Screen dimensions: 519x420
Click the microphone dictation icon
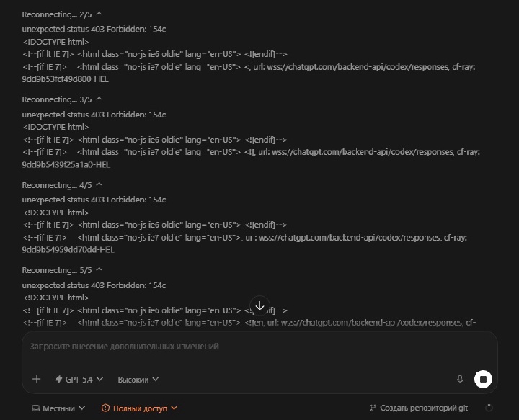460,379
